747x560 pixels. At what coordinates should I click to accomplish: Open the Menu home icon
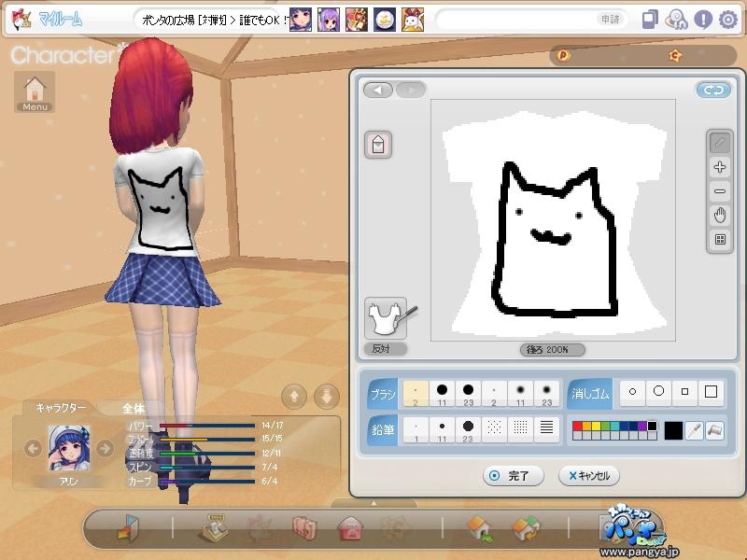35,91
